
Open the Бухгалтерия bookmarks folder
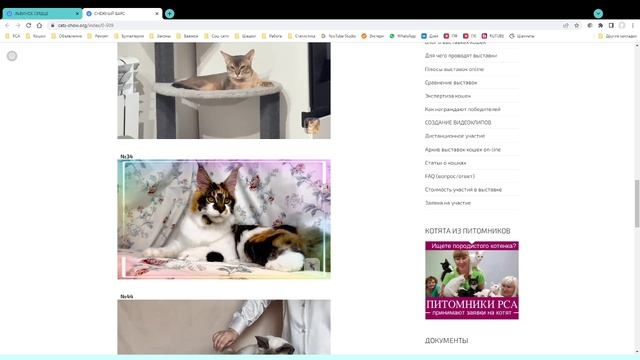(x=129, y=36)
